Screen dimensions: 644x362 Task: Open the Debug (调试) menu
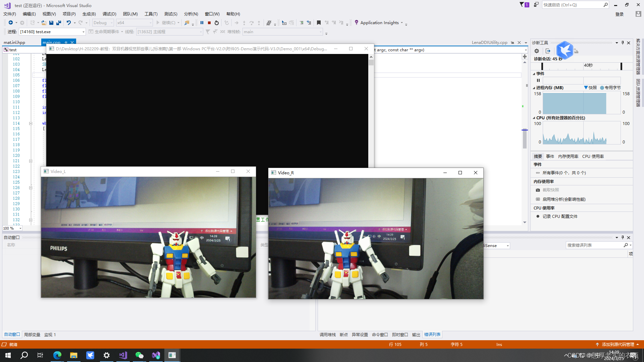[109, 14]
